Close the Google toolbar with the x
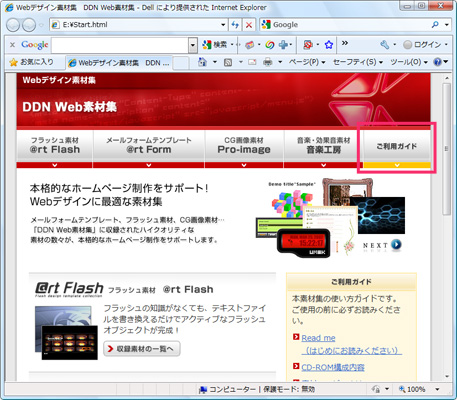457x400 pixels. coord(12,45)
